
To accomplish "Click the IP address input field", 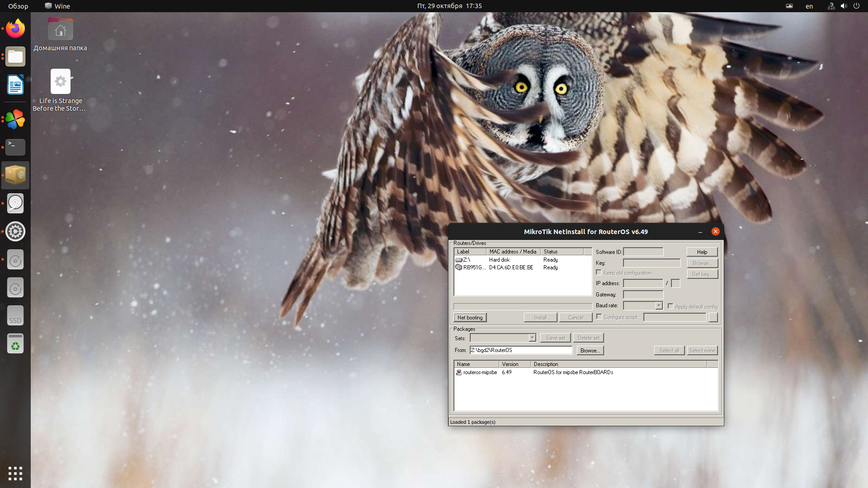I will click(643, 283).
